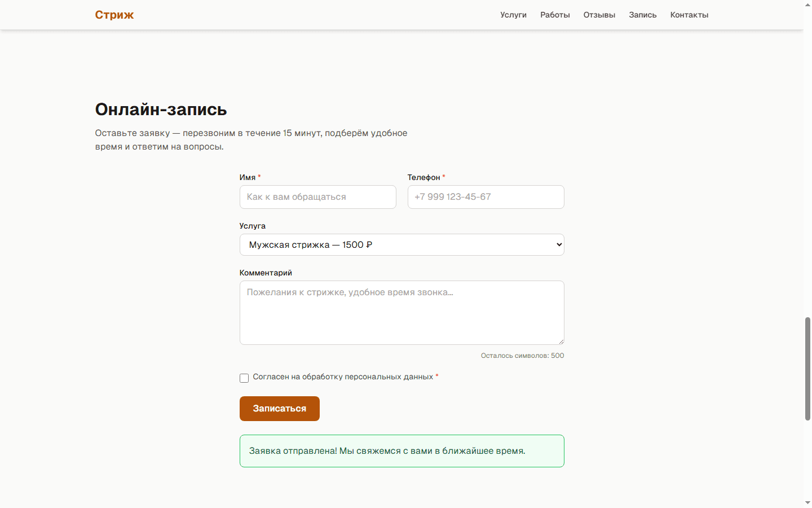Open the Услуги navigation item
The width and height of the screenshot is (812, 508).
coord(513,15)
